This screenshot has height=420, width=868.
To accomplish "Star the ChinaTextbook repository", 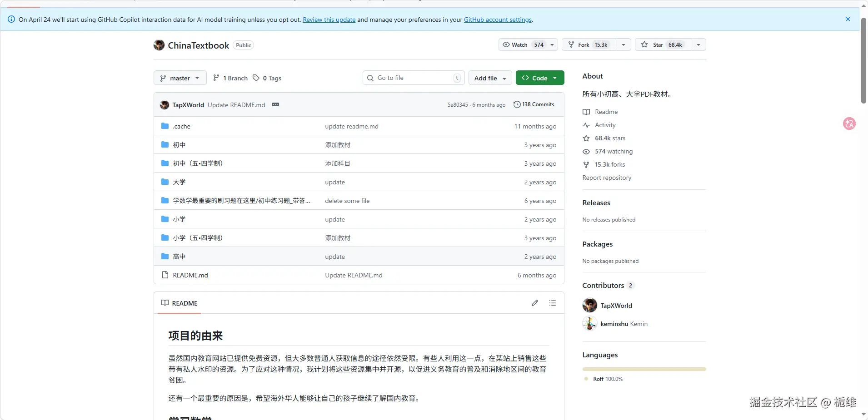I will point(663,44).
